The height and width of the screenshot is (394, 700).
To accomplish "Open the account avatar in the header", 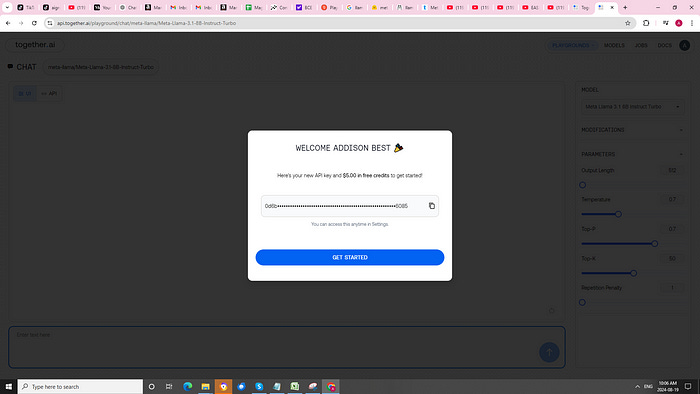I will coord(684,46).
